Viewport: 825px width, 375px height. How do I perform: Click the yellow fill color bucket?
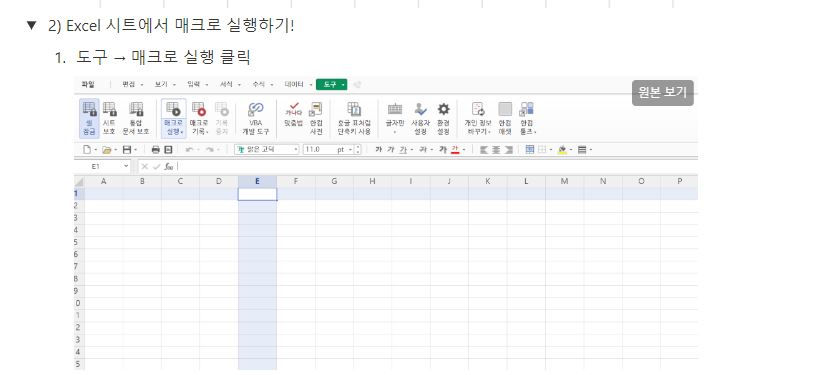click(x=562, y=150)
